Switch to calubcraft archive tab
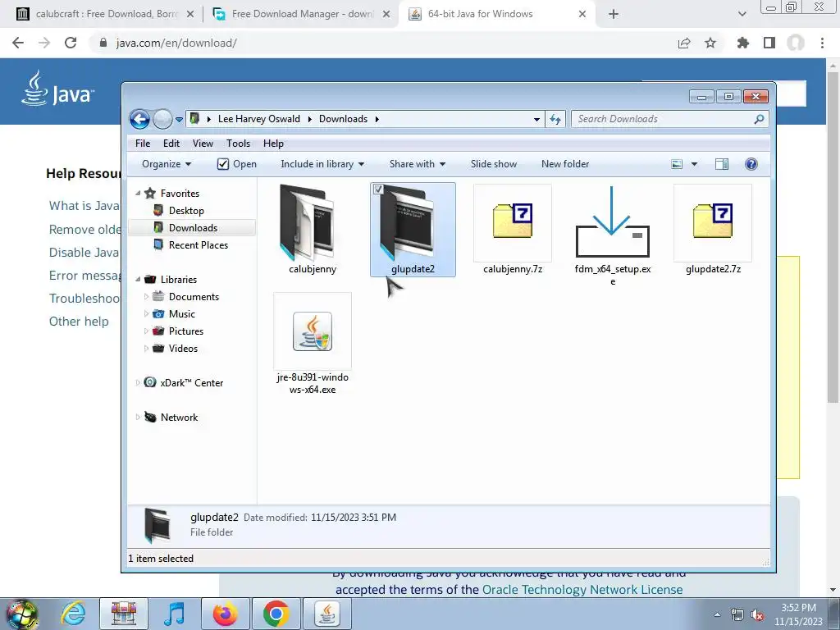The width and height of the screenshot is (840, 630). click(105, 14)
